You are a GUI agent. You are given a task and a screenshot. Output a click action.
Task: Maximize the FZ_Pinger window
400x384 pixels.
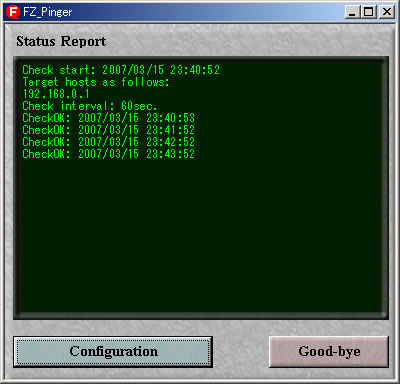[369, 12]
